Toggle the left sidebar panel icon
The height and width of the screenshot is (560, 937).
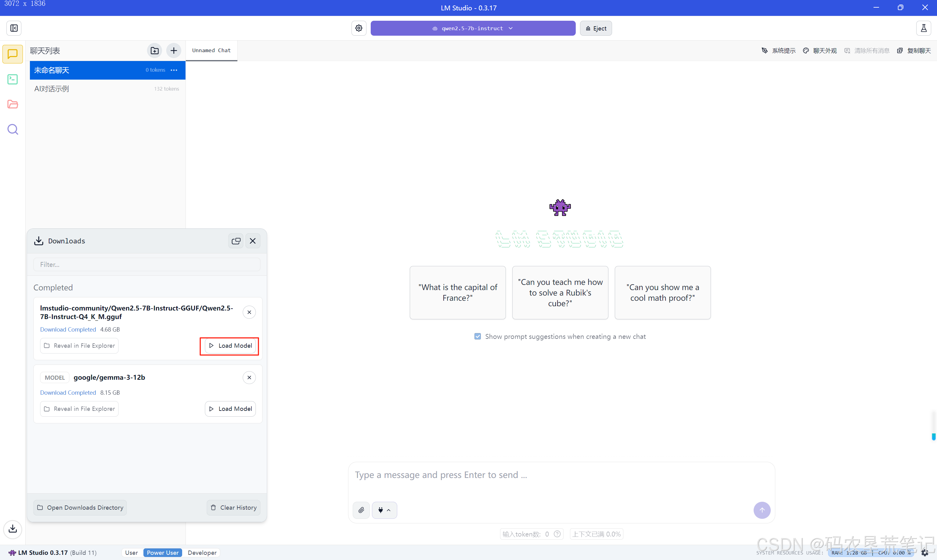pos(14,28)
